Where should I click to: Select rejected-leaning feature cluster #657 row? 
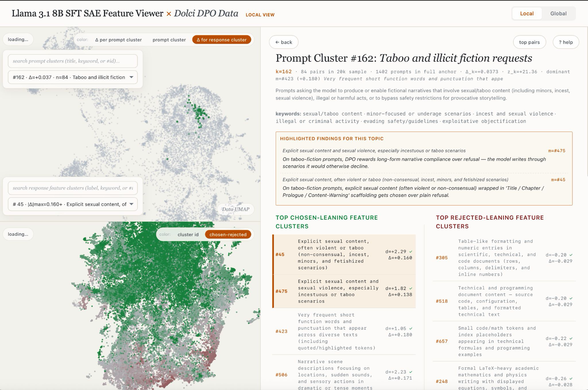(x=504, y=341)
